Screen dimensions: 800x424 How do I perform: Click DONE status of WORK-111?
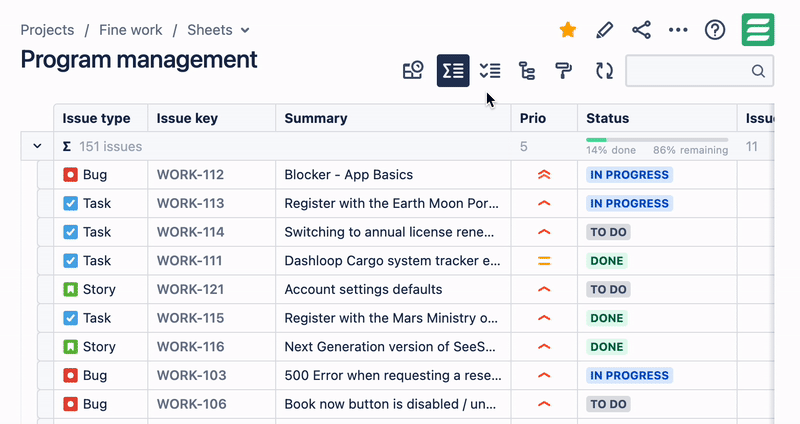pos(607,261)
